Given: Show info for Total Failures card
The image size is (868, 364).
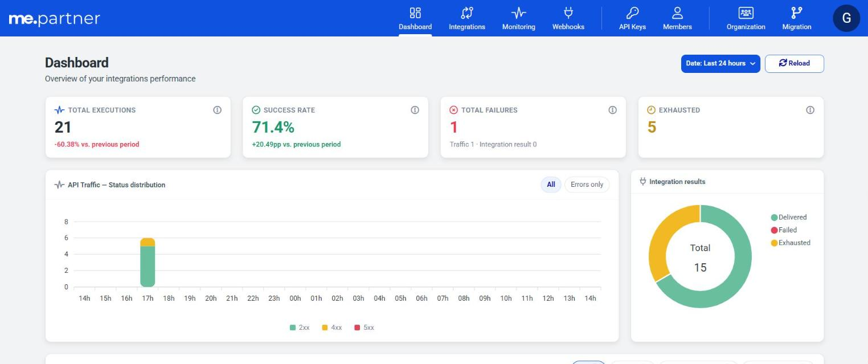Looking at the screenshot, I should click(612, 110).
